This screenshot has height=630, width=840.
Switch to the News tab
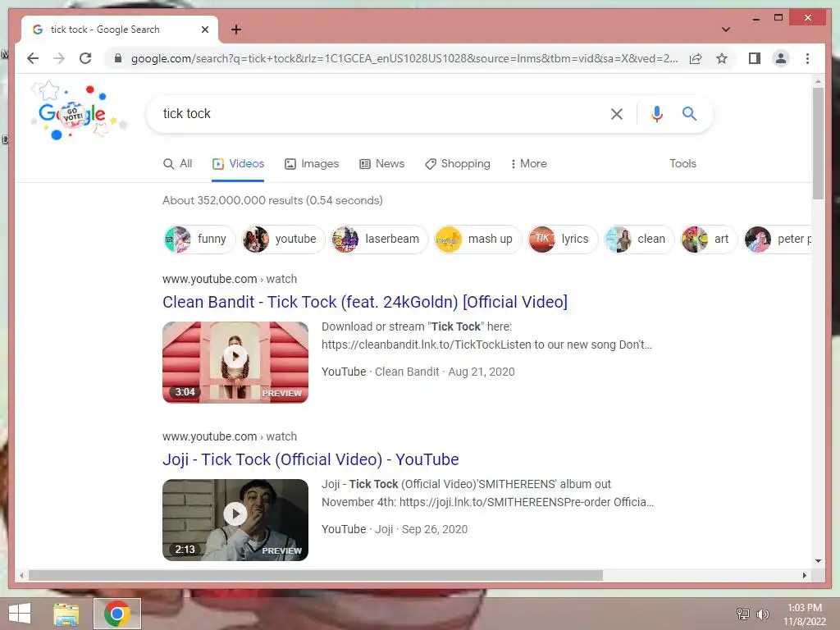pyautogui.click(x=381, y=163)
